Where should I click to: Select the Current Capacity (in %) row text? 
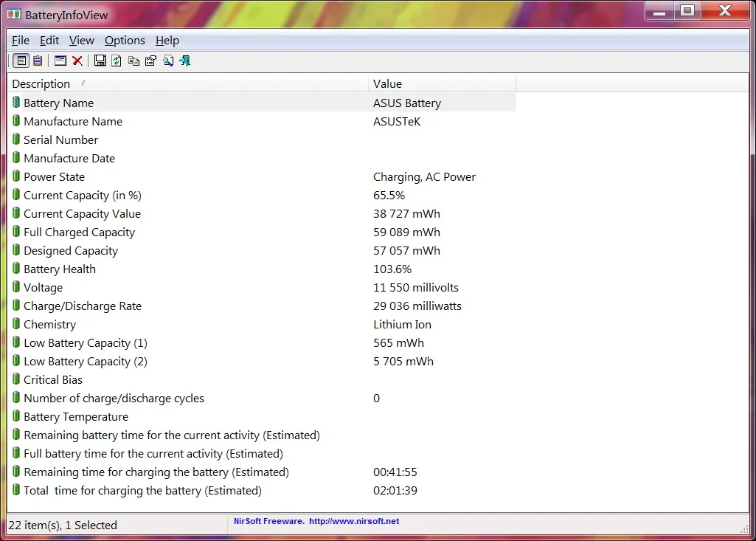83,196
